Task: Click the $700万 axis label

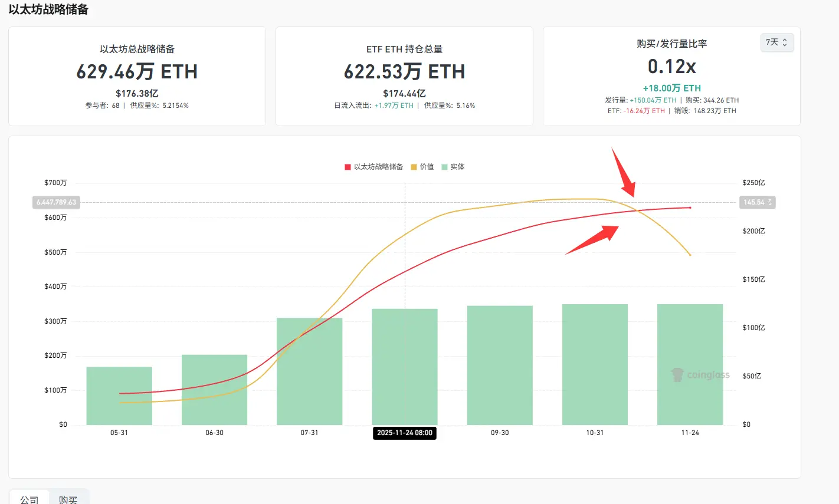Action: pos(55,183)
